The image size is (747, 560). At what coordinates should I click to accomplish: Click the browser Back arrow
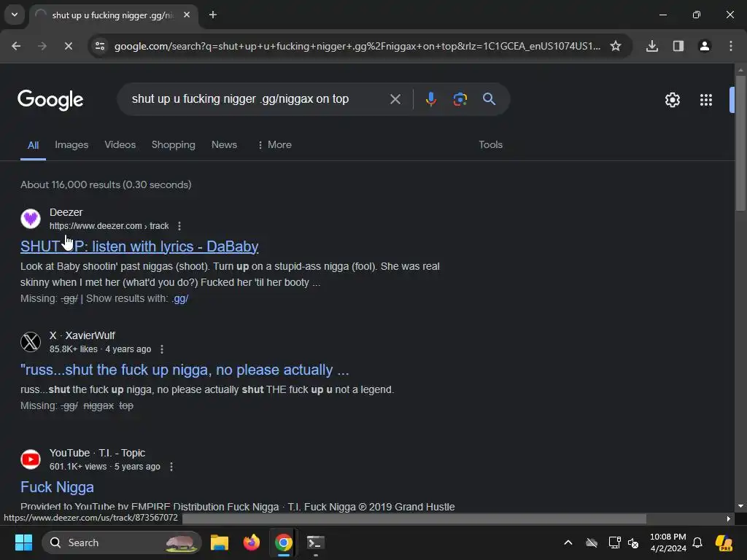pyautogui.click(x=16, y=46)
